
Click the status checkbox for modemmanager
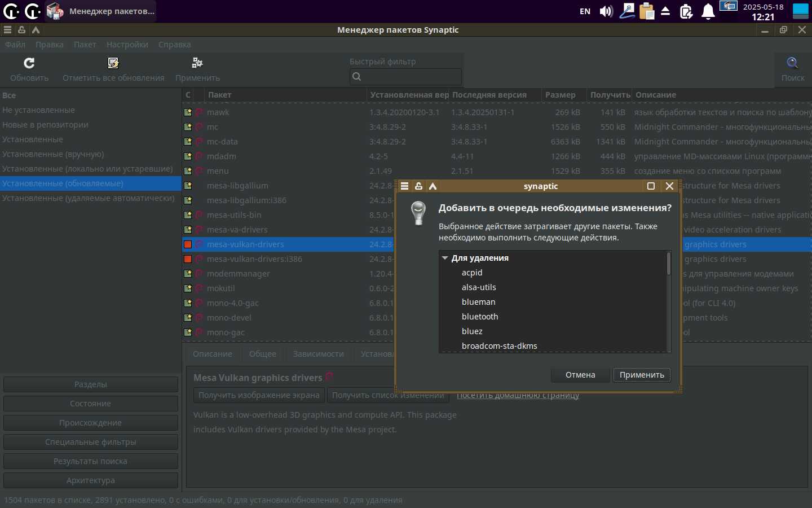(x=188, y=274)
